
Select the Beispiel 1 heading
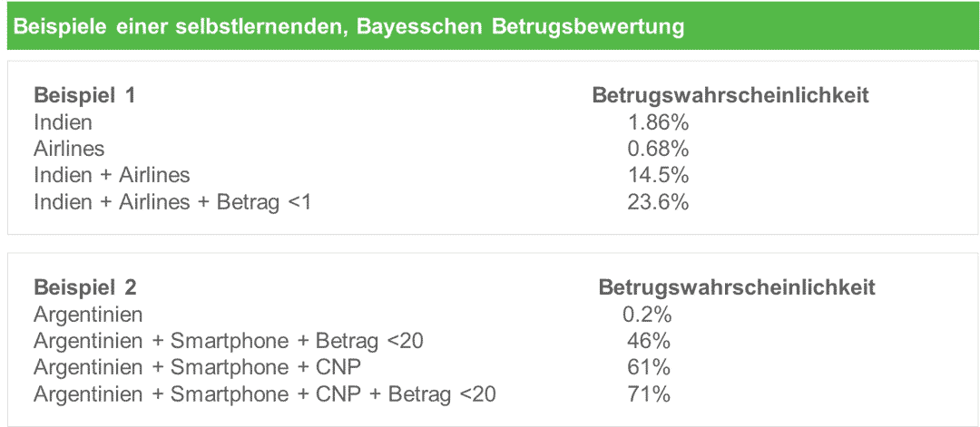point(85,96)
